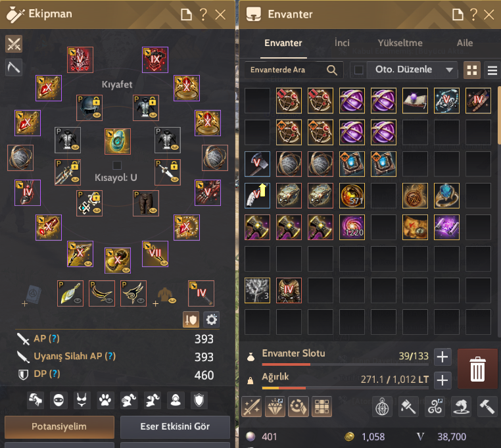Toggle the Oto. Düzenle checkbox
Viewport: 501px width, 448px height.
[x=358, y=70]
